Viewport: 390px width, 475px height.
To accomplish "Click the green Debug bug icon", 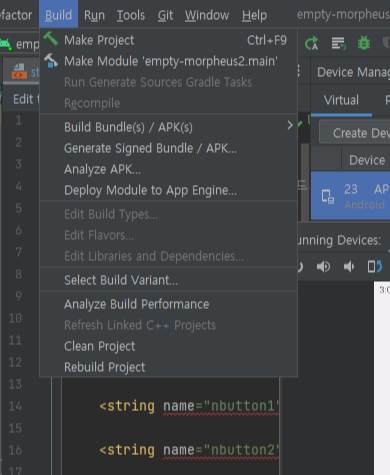I will pos(364,43).
